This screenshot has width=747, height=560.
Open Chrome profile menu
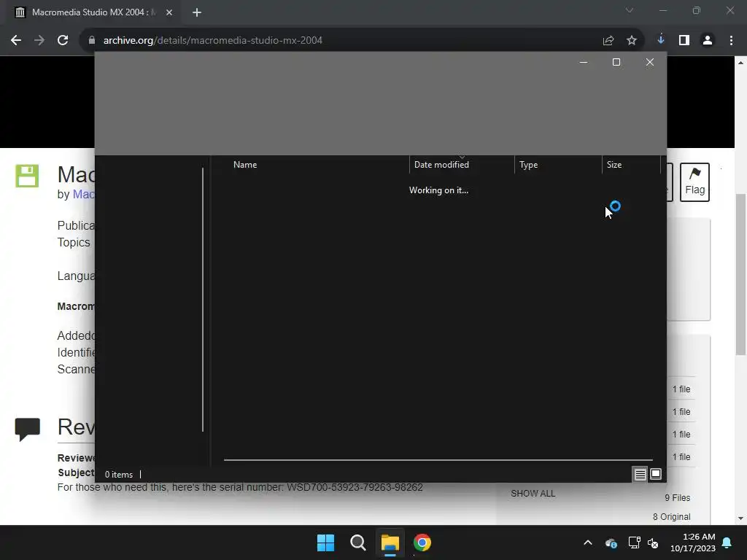(708, 41)
